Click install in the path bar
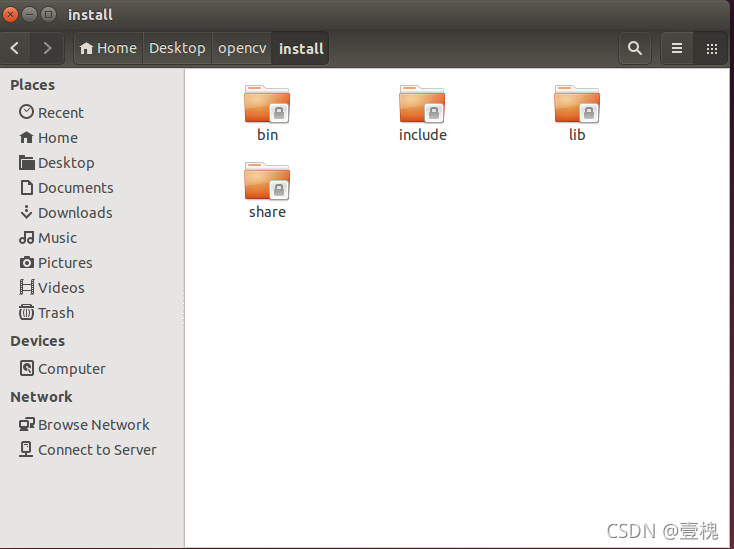 pos(301,48)
